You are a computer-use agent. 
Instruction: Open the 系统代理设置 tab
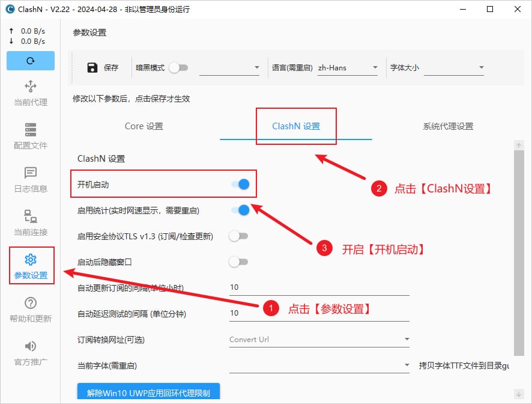click(x=447, y=126)
